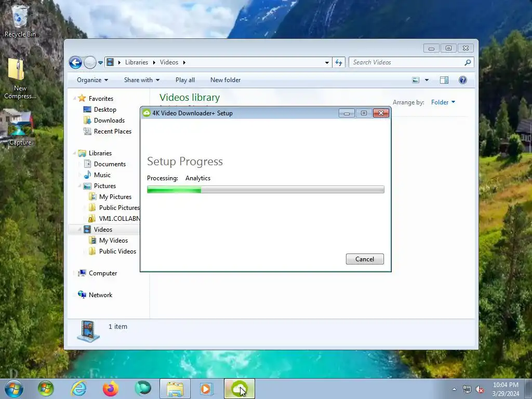Click the Videos library icon in details pane
Image resolution: width=532 pixels, height=399 pixels.
click(88, 331)
